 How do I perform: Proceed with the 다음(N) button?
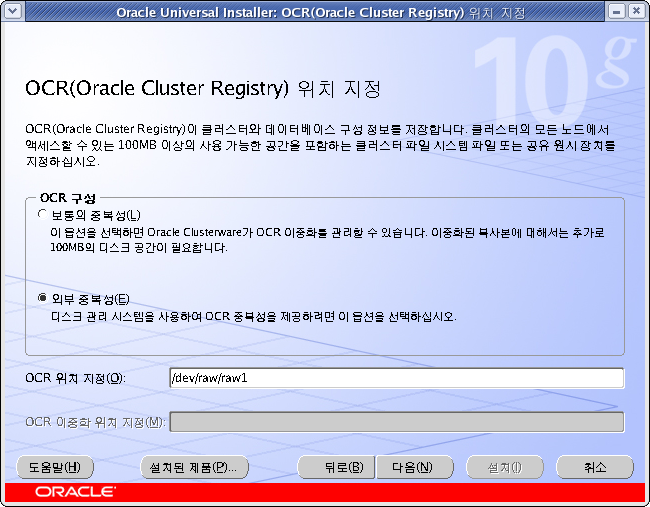click(414, 467)
